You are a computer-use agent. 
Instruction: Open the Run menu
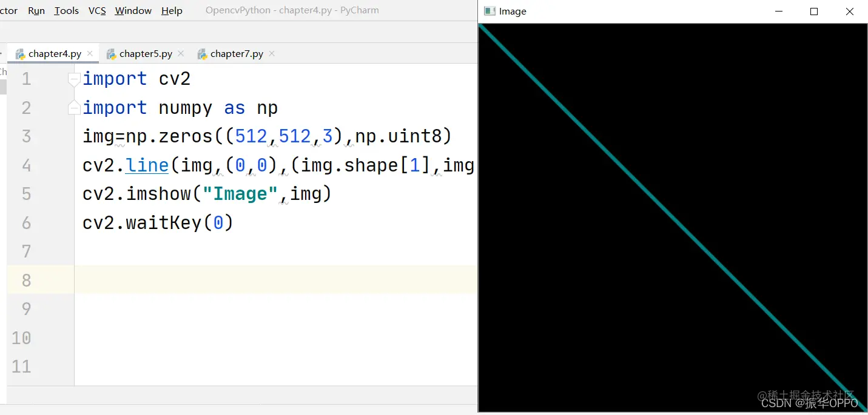pyautogui.click(x=36, y=11)
